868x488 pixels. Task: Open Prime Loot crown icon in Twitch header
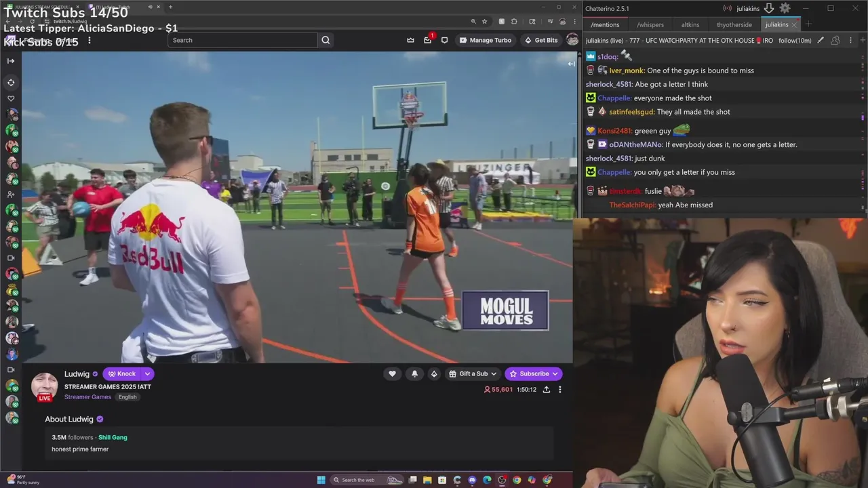click(411, 40)
